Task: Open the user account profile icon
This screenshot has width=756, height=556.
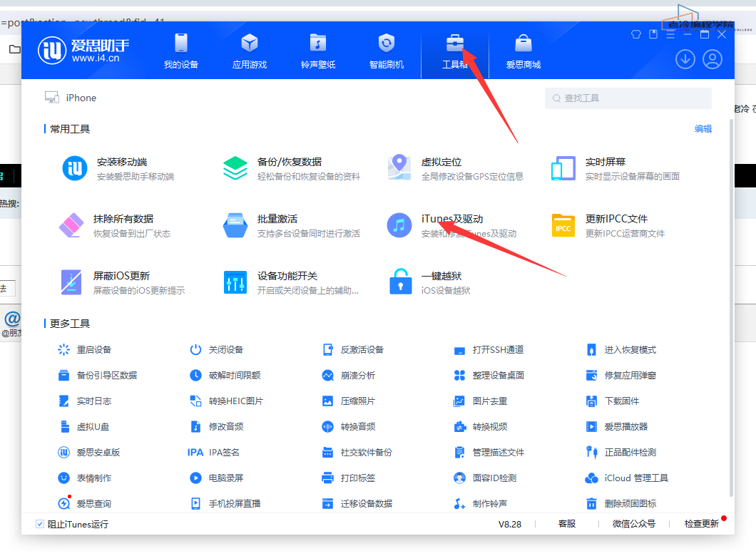Action: coord(712,59)
